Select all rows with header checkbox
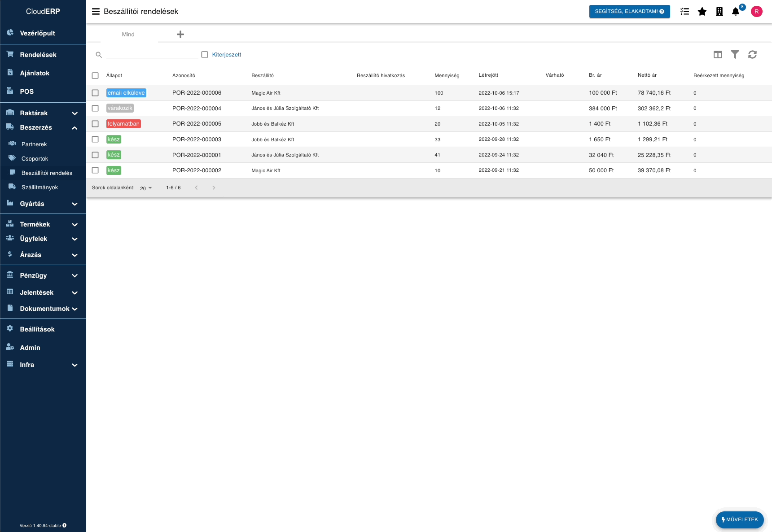 point(95,75)
